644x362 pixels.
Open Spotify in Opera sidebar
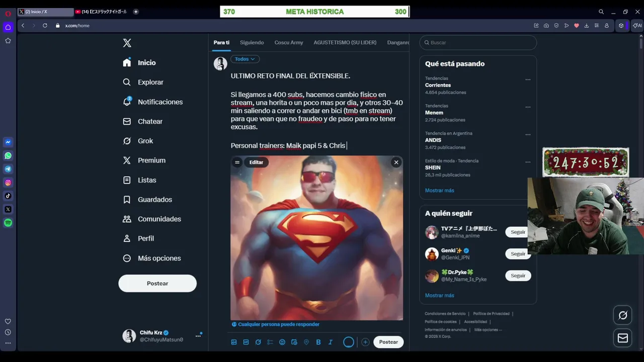click(x=8, y=223)
